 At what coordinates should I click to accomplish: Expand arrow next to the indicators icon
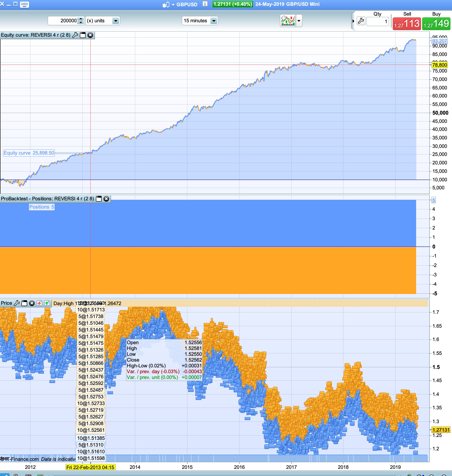coord(299,21)
